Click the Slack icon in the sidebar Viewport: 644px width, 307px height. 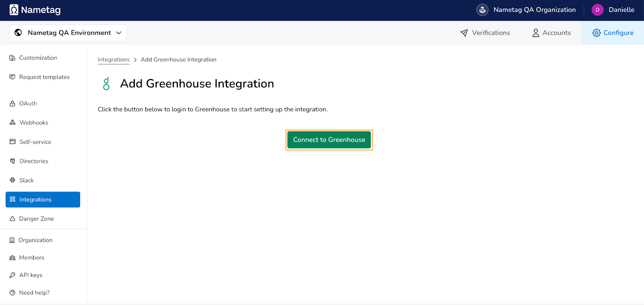[12, 180]
